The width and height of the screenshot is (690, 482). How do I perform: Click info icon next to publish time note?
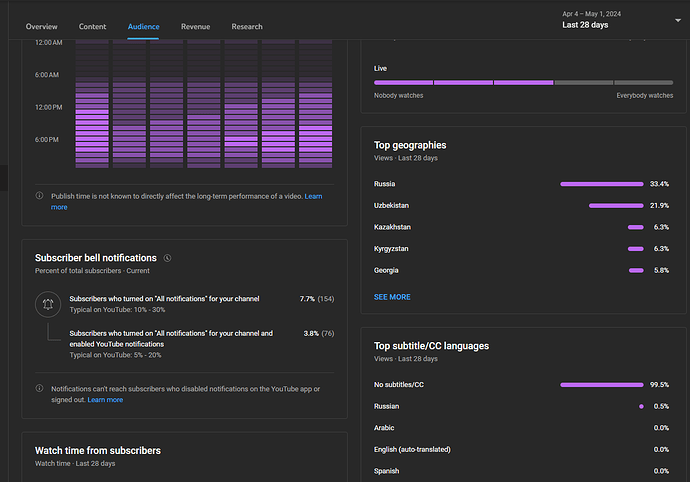point(39,197)
